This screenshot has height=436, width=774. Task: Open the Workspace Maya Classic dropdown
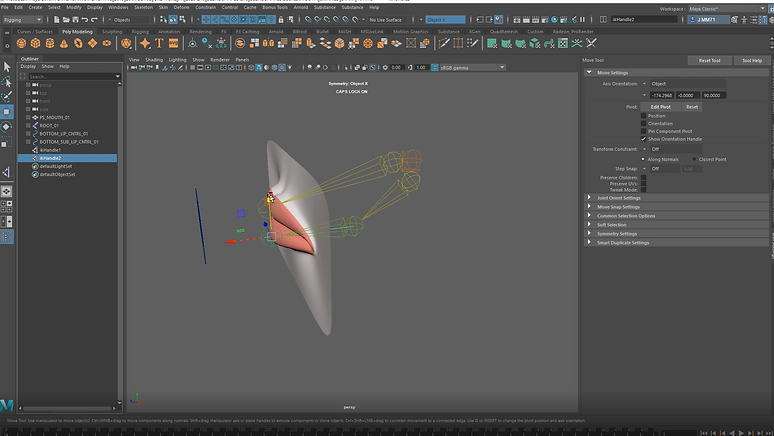727,9
